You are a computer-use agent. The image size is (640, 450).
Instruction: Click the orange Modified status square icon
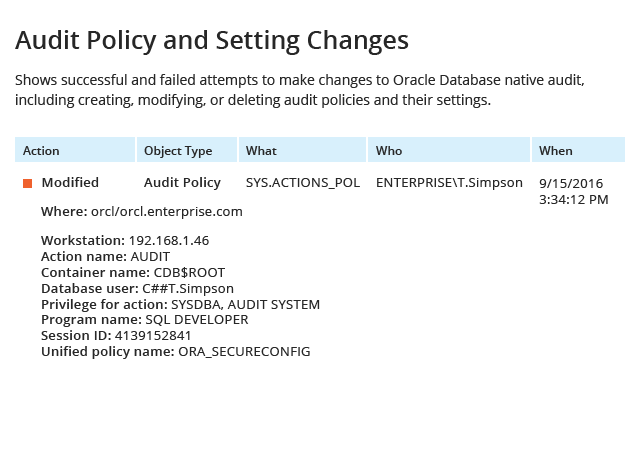(27, 183)
